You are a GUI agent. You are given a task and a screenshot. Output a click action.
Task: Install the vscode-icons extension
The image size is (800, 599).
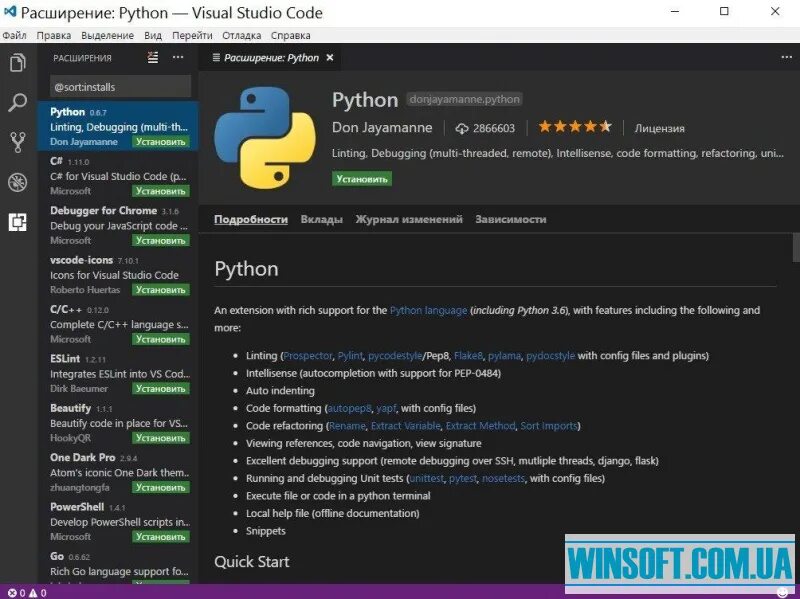(160, 290)
